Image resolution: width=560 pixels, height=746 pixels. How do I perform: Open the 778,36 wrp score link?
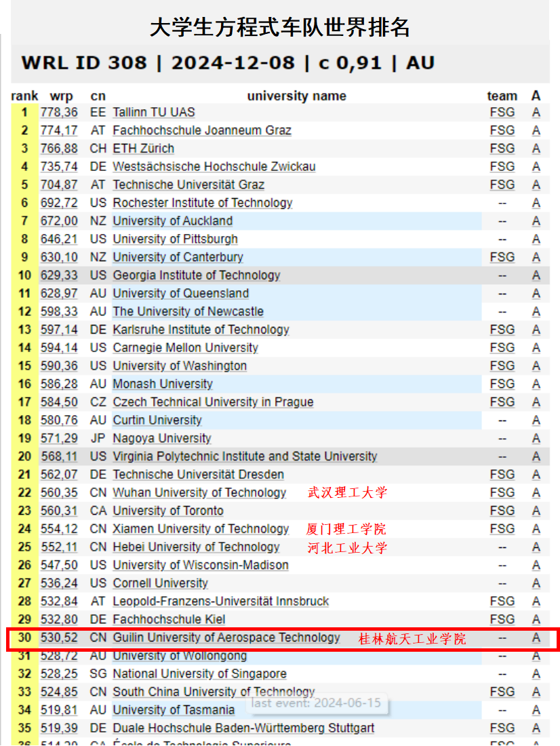click(59, 113)
